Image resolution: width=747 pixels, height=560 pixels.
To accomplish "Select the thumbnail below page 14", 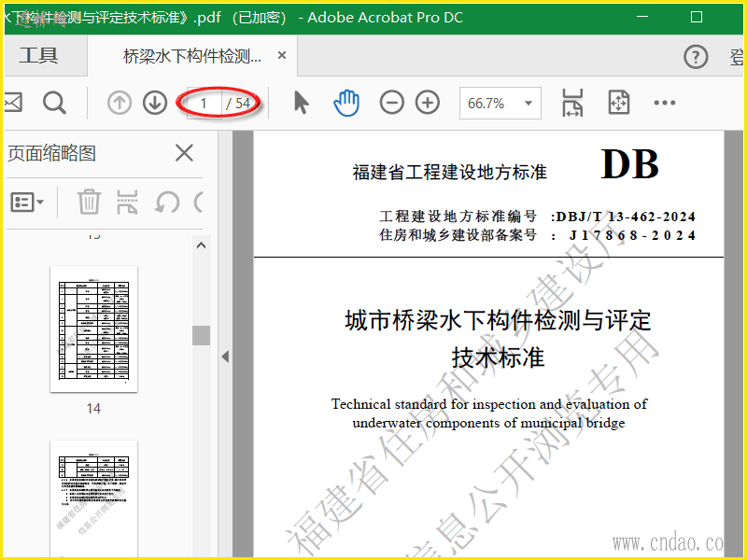I will pos(94,499).
